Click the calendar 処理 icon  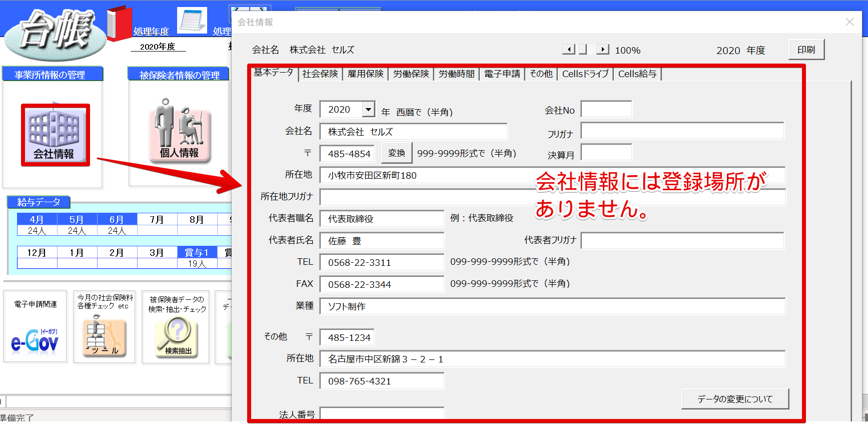coord(193,21)
